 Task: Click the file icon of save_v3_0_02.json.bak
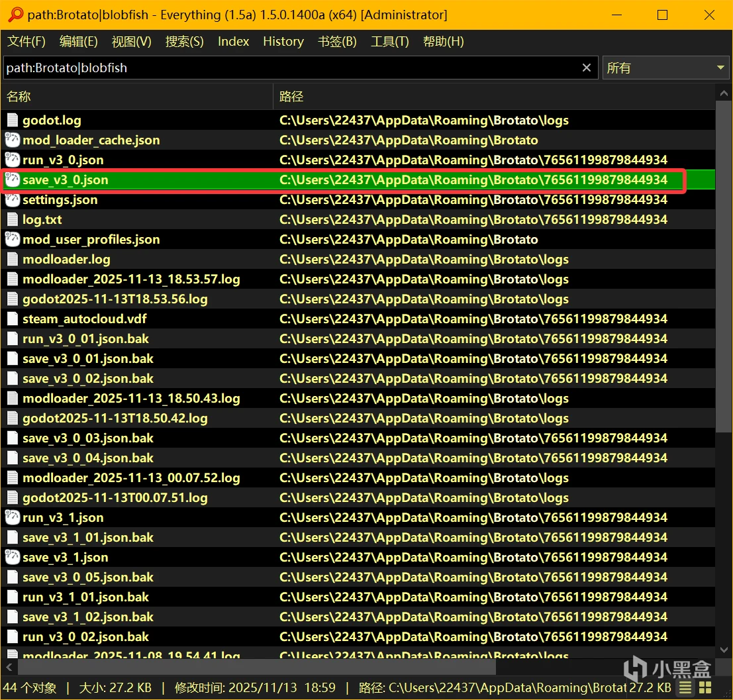13,378
